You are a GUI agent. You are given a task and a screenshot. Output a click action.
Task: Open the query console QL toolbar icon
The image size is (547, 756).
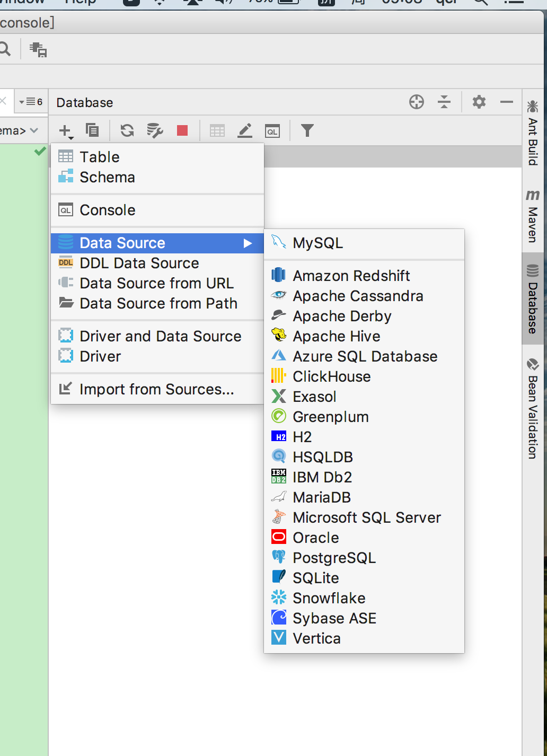tap(272, 131)
